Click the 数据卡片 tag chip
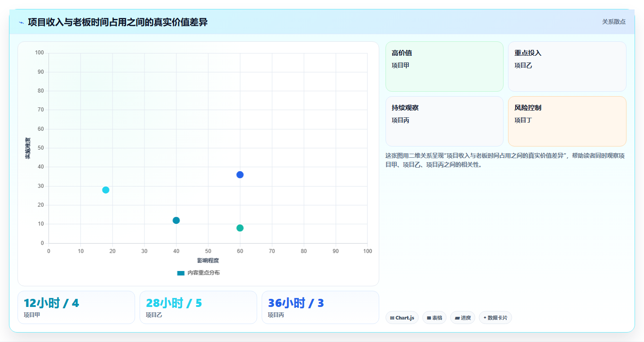This screenshot has width=644, height=342. pyautogui.click(x=495, y=318)
